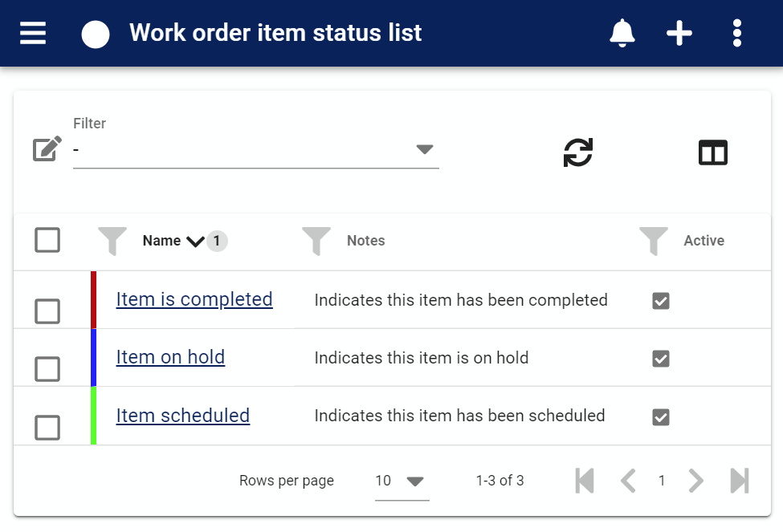
Task: Open the Rows per page dropdown
Action: coord(402,481)
